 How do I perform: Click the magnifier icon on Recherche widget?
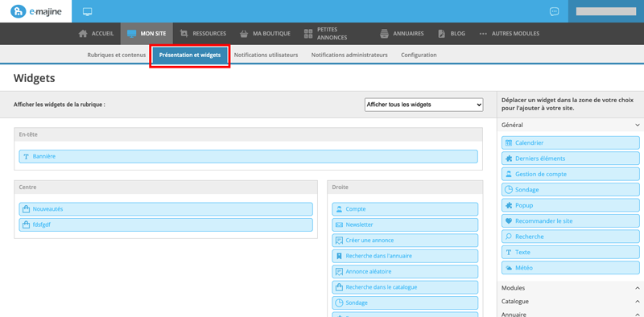pyautogui.click(x=509, y=237)
